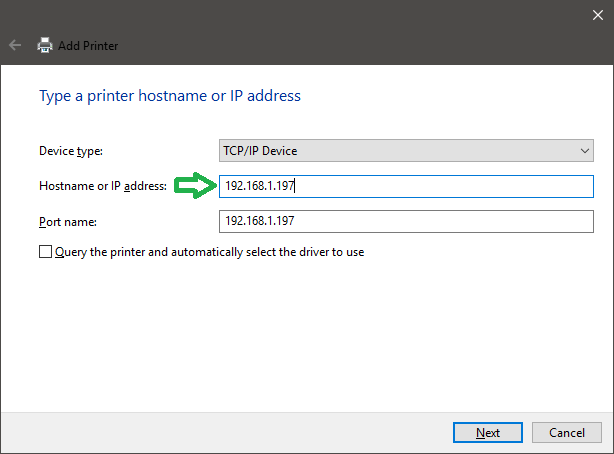The width and height of the screenshot is (614, 454).
Task: Click the 'Device type:' label
Action: tap(71, 151)
